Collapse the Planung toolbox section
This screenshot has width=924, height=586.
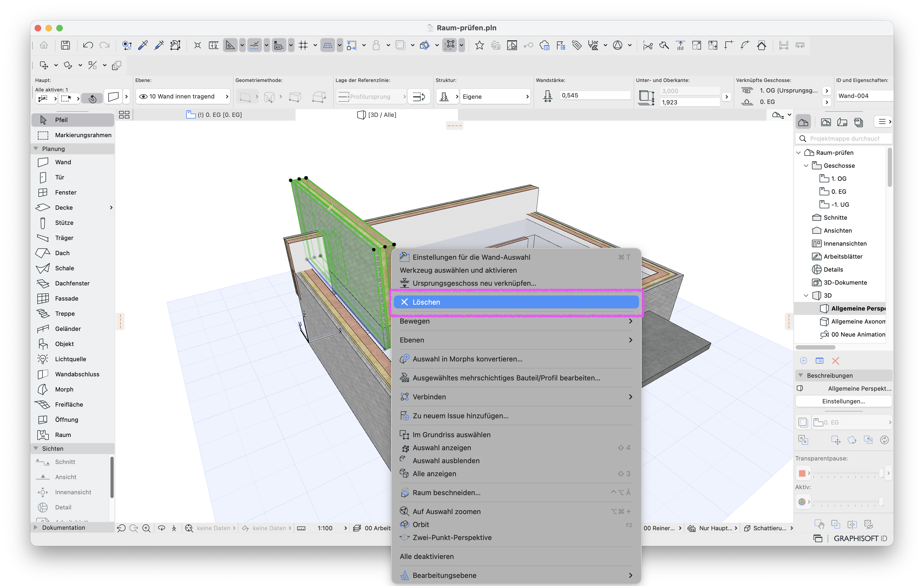(x=36, y=149)
